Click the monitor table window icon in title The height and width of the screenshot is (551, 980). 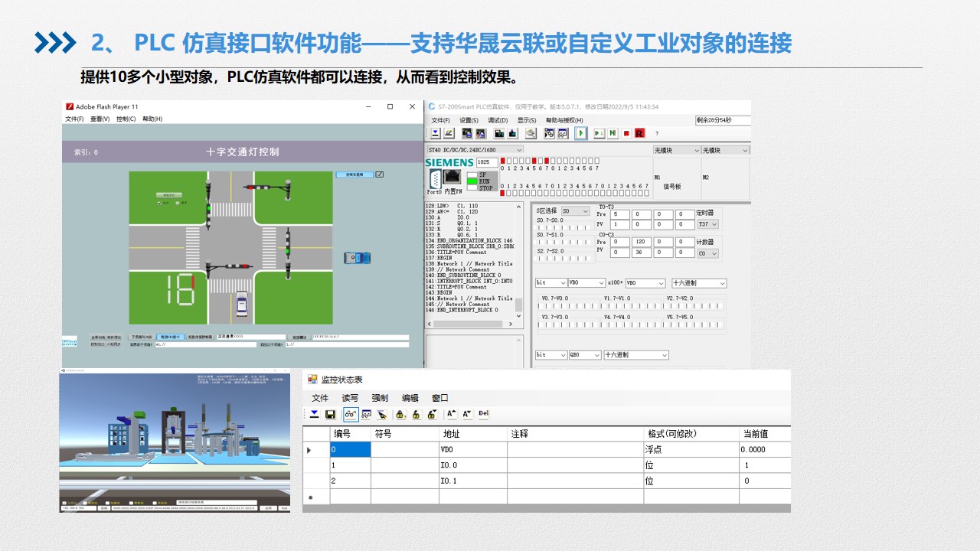coord(312,379)
